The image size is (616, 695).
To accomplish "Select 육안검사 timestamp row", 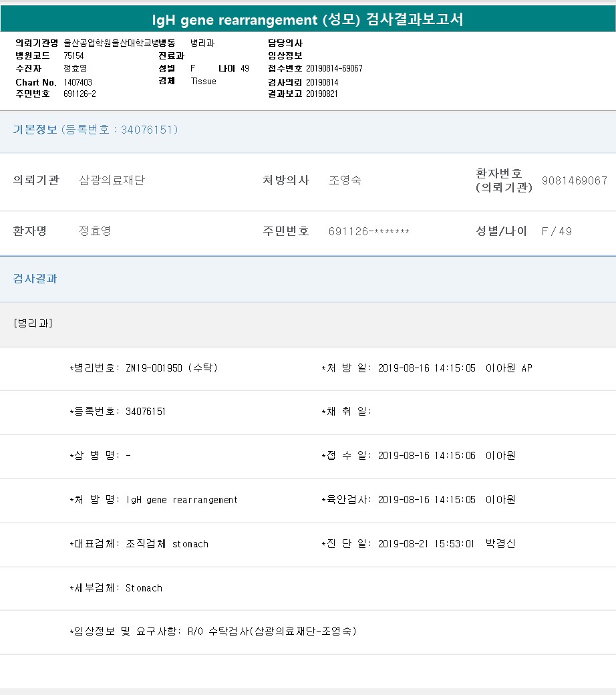I will [418, 500].
